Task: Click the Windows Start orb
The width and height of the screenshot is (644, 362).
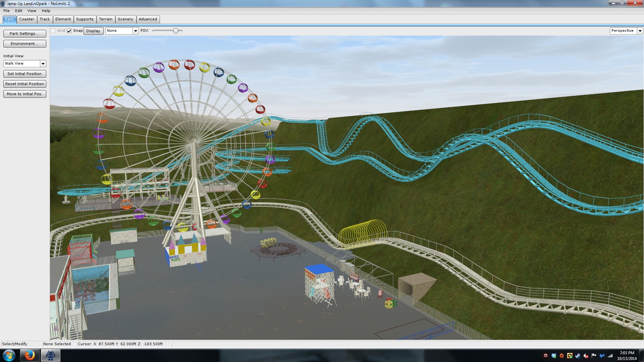Action: pos(9,355)
